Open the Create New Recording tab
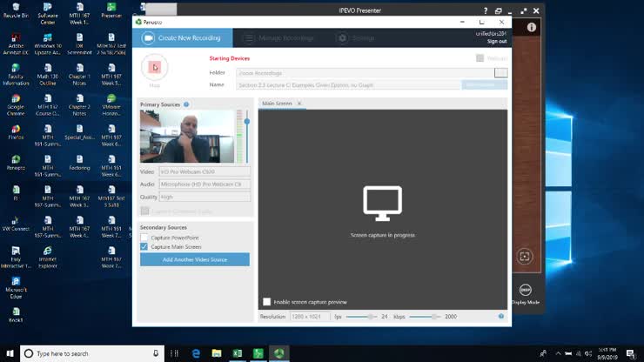The width and height of the screenshot is (644, 362). pos(183,37)
